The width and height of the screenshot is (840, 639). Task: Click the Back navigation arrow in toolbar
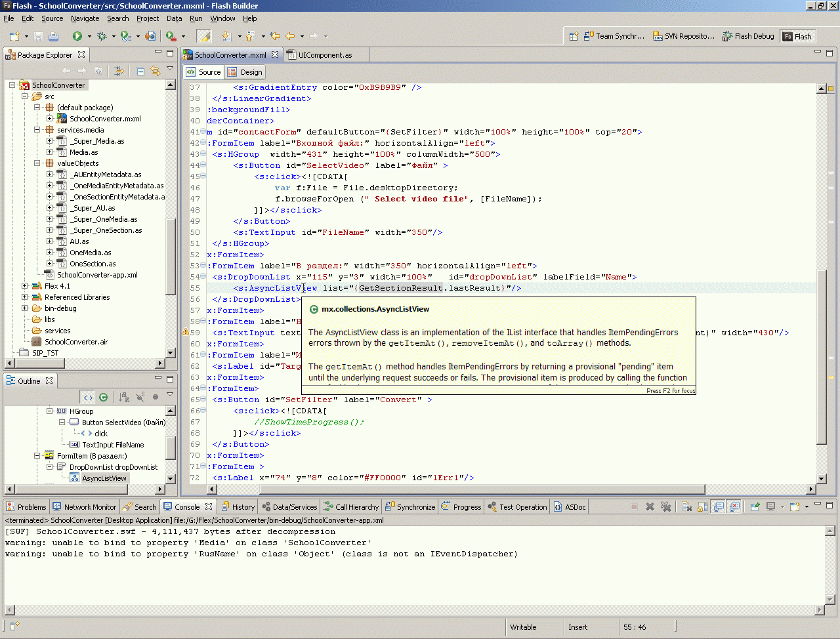(289, 36)
